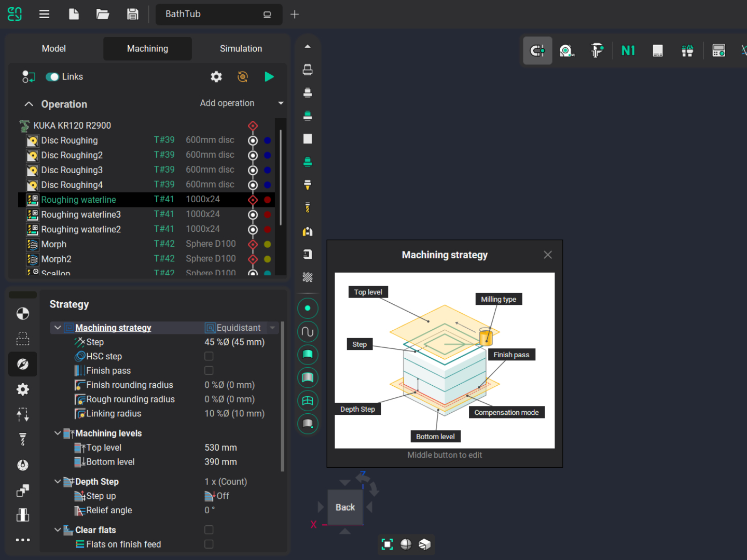The height and width of the screenshot is (560, 747).
Task: Click the red color dot for Roughing waterline3
Action: [x=268, y=215]
